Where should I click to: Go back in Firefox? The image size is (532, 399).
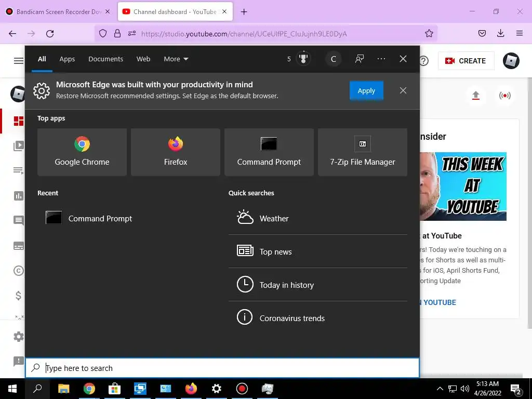click(x=12, y=34)
